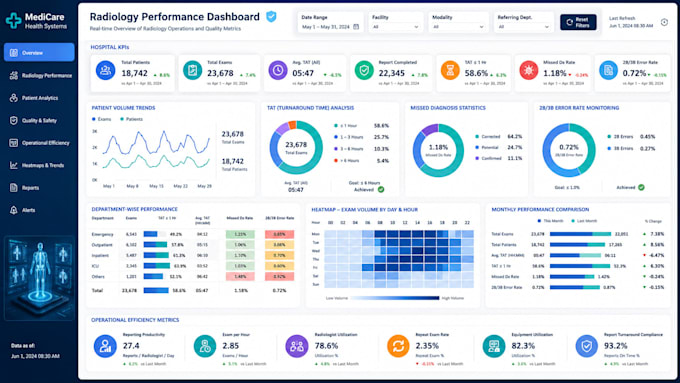This screenshot has height=383, width=680.
Task: Toggle the Corrected legend entry in Missed Diagnosis
Action: (x=488, y=137)
